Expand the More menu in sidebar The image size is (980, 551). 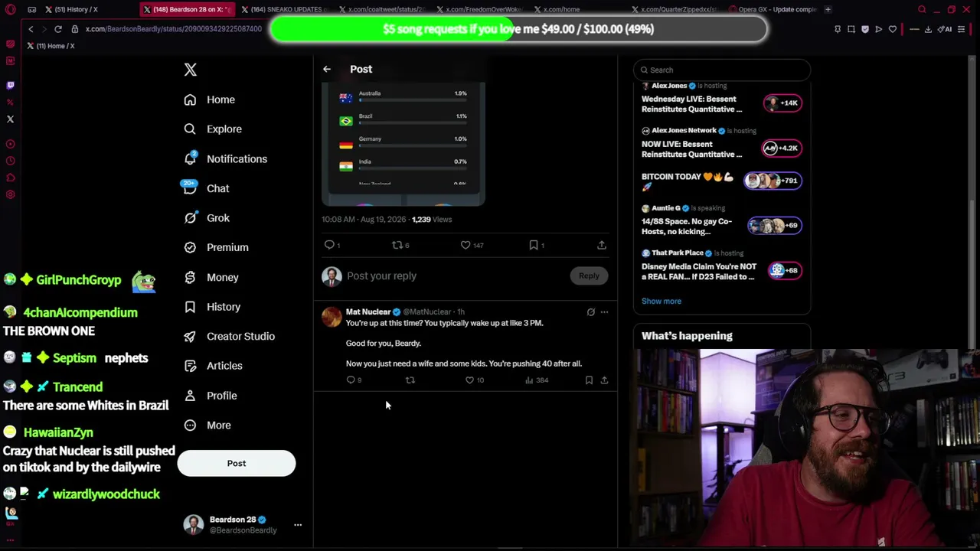pyautogui.click(x=207, y=425)
